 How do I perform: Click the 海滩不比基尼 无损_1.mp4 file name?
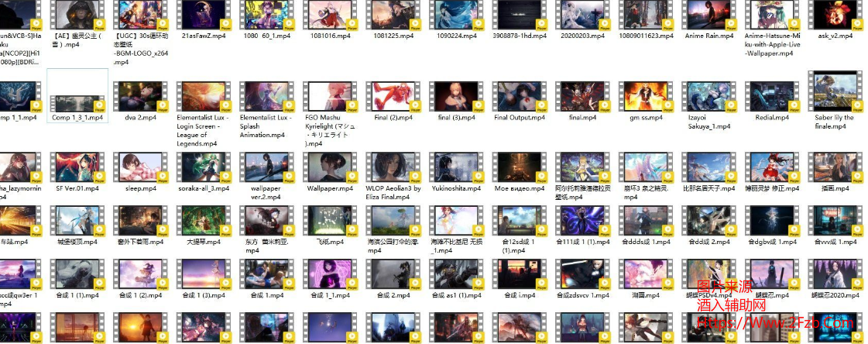tap(455, 246)
